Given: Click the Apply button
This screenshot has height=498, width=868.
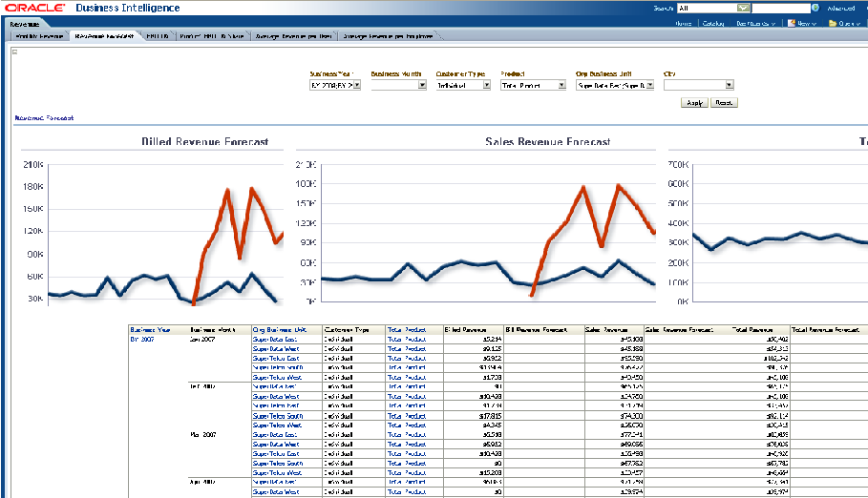Looking at the screenshot, I should pyautogui.click(x=694, y=103).
